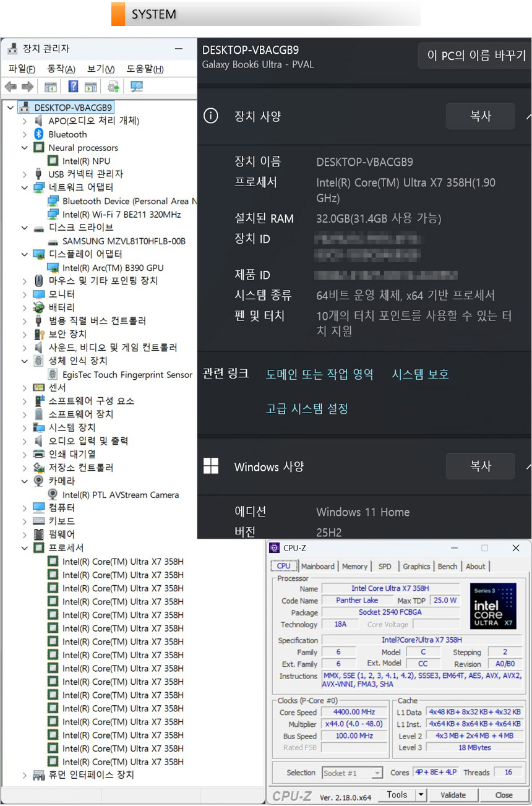The image size is (532, 806).
Task: Open the 보기(V) menu
Action: click(101, 69)
